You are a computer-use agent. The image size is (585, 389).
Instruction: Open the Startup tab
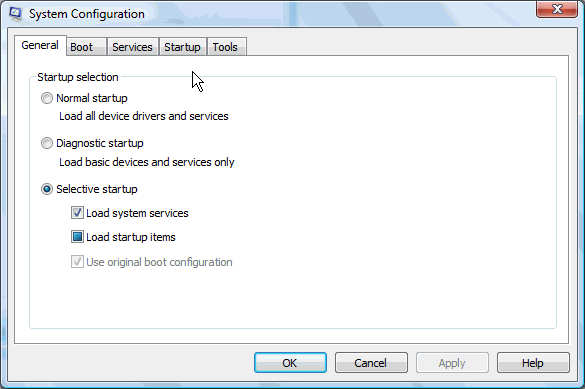pos(182,47)
